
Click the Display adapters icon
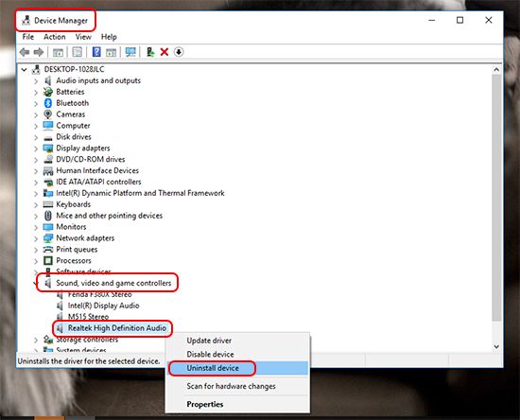pos(48,148)
